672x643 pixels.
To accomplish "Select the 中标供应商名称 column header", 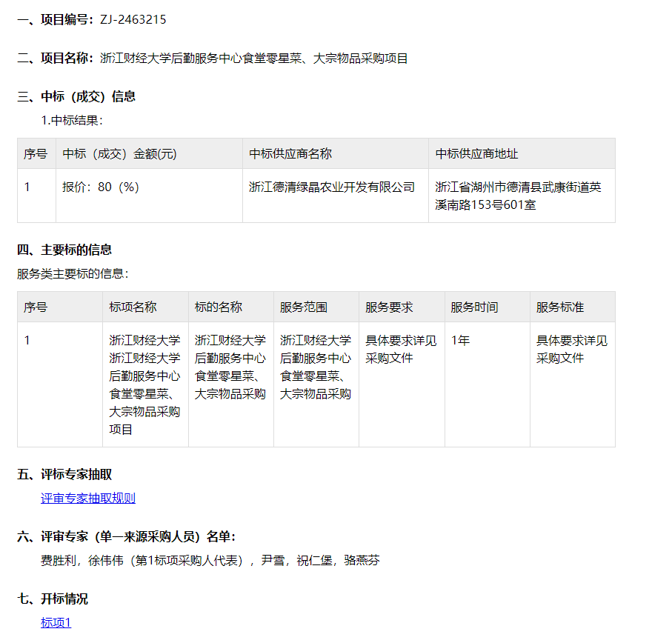I will [x=290, y=154].
